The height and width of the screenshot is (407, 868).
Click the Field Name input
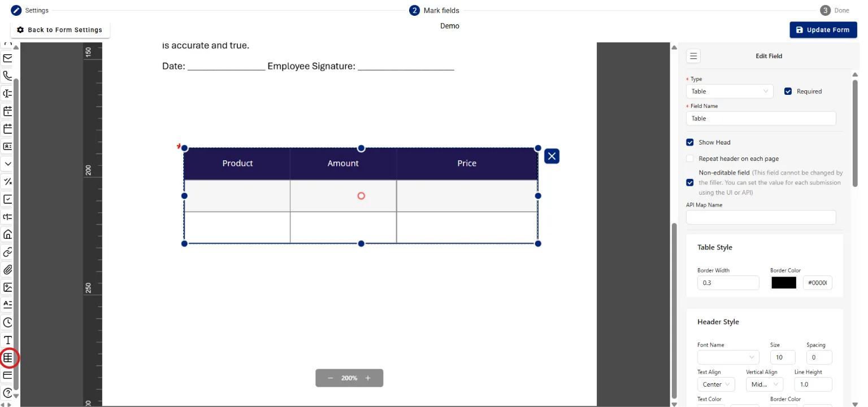(x=761, y=119)
